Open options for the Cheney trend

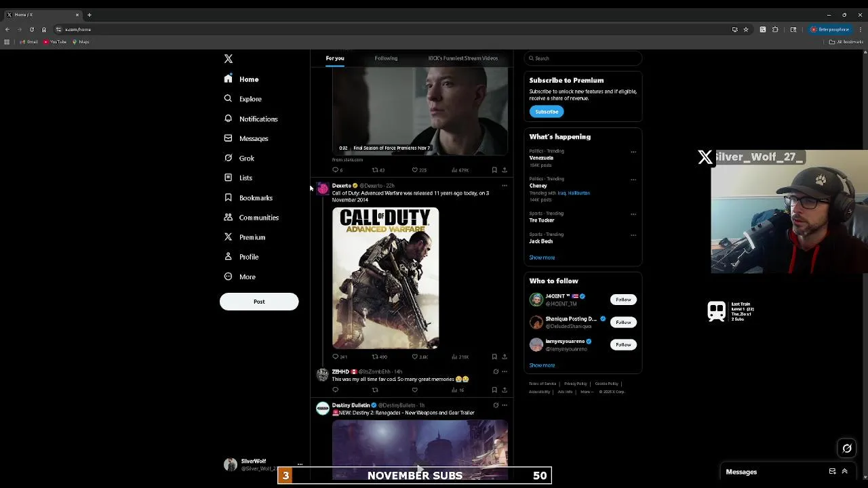pos(633,180)
